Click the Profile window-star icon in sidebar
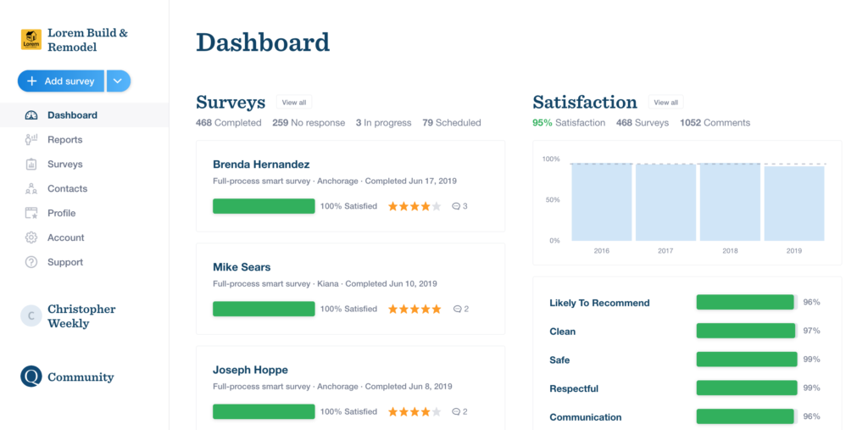The width and height of the screenshot is (868, 430). pyautogui.click(x=31, y=213)
